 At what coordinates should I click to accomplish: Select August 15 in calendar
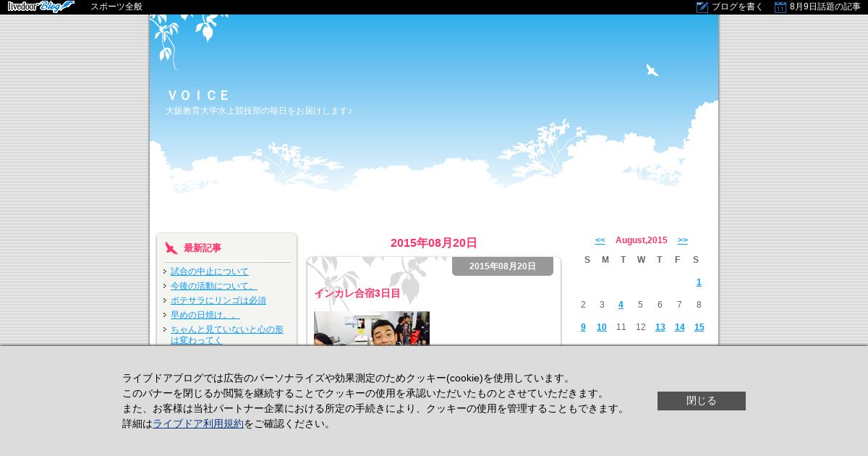[x=699, y=327]
